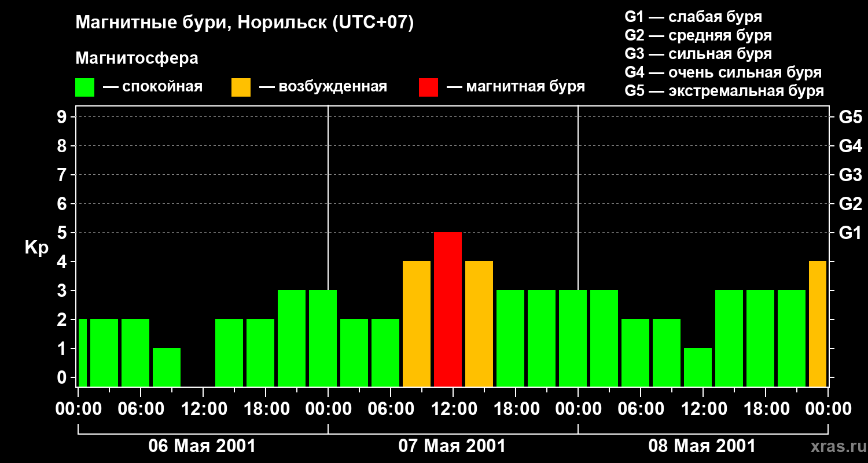Click the '06 Мая 2001' date label

click(202, 446)
